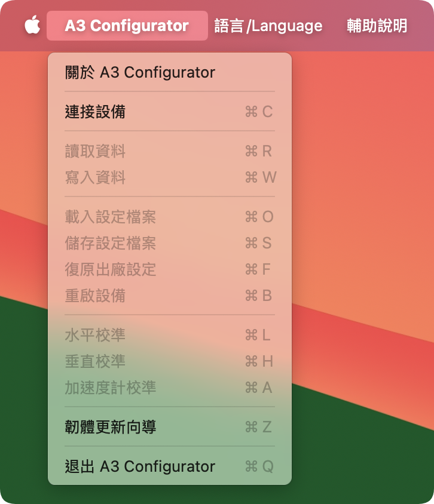
Task: Click 載入設定檔案 menu item
Action: [111, 217]
